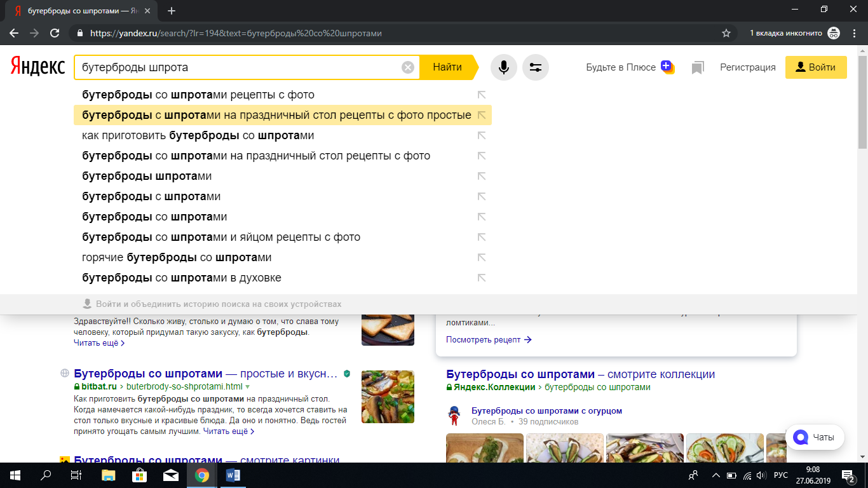Select suggestion 'бутерброды шпротами'
868x488 pixels.
pos(283,176)
